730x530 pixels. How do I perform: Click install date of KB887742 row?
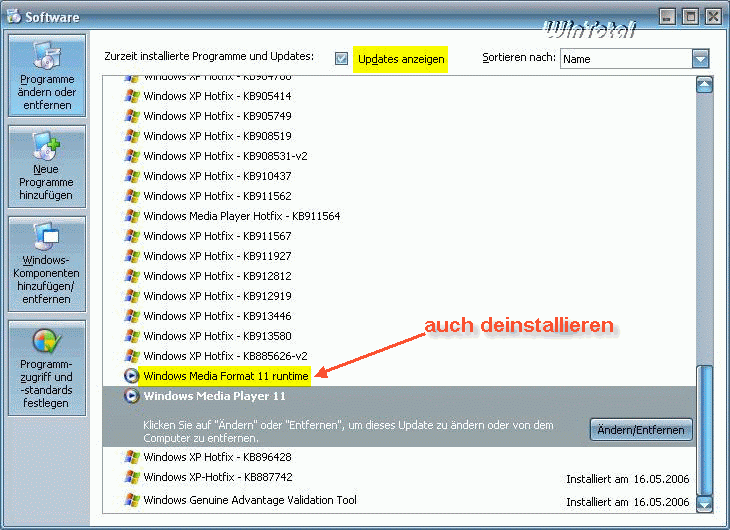click(x=628, y=479)
